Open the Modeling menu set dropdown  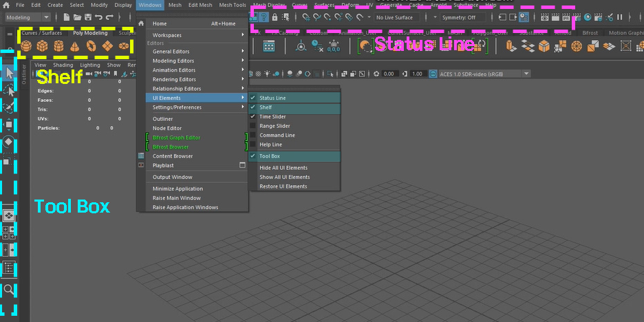(x=28, y=17)
